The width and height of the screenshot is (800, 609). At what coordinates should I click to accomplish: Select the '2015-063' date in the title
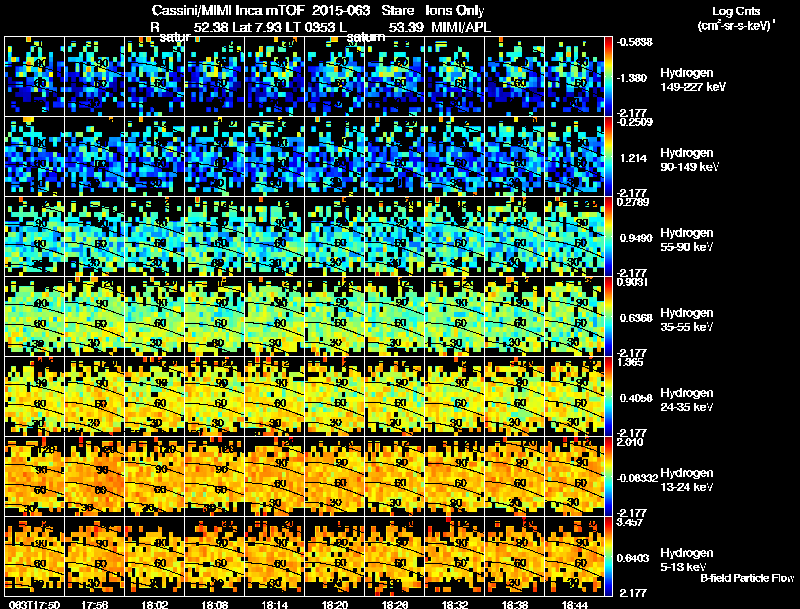[x=340, y=11]
